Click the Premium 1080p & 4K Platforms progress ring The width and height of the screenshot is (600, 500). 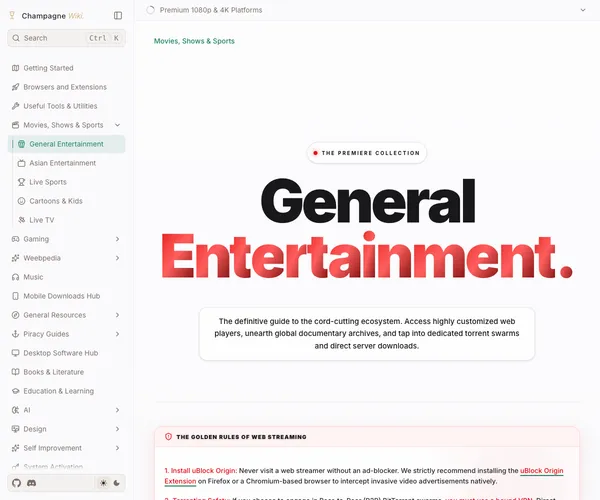pos(150,10)
